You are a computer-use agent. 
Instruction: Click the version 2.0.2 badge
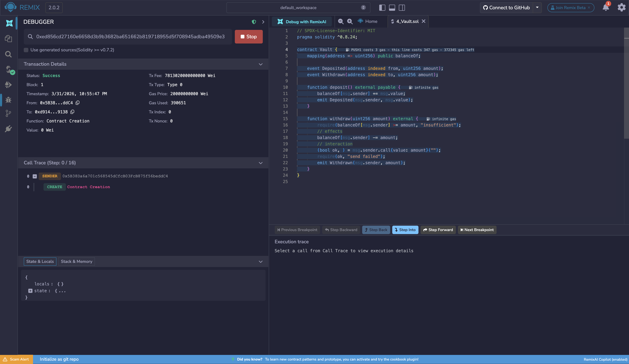54,8
